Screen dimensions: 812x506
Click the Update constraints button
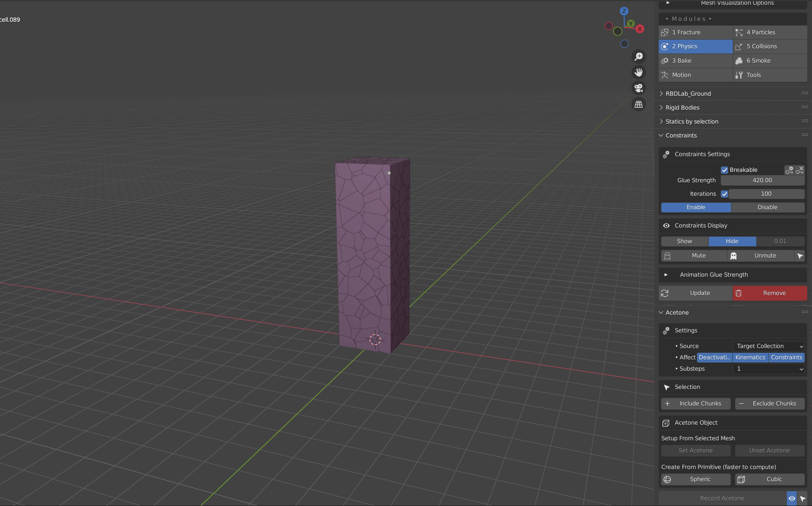696,293
